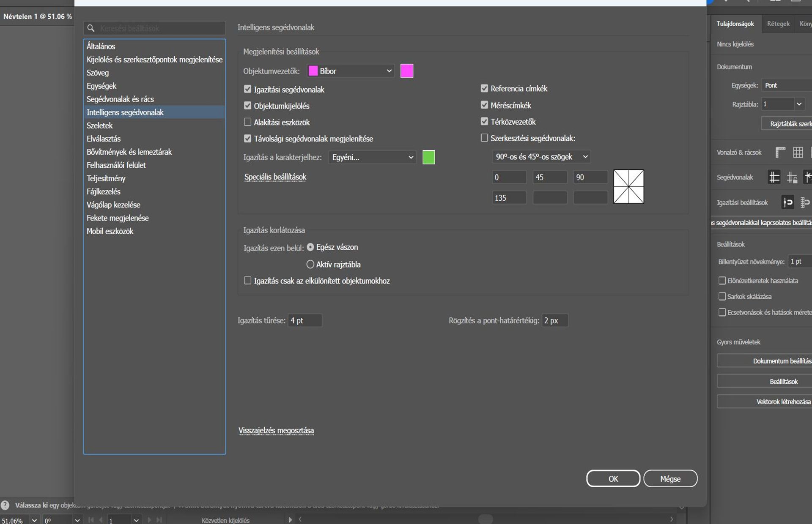
Task: Click the show guides icon
Action: [x=774, y=177]
